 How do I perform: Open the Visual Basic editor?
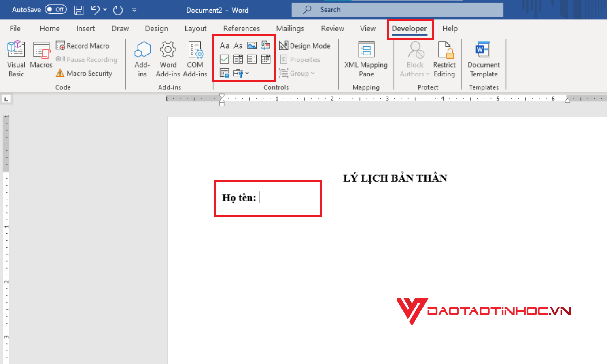(x=16, y=59)
